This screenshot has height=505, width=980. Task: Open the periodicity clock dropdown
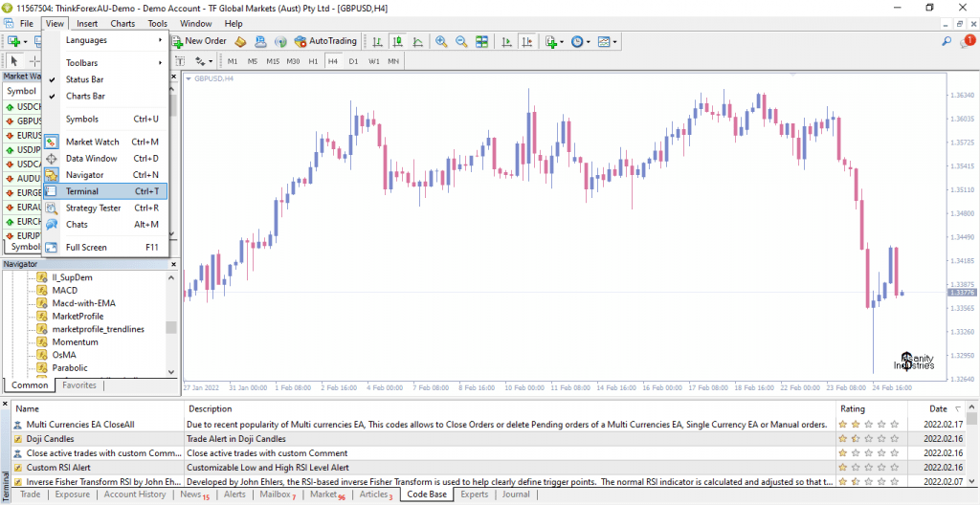tap(581, 42)
